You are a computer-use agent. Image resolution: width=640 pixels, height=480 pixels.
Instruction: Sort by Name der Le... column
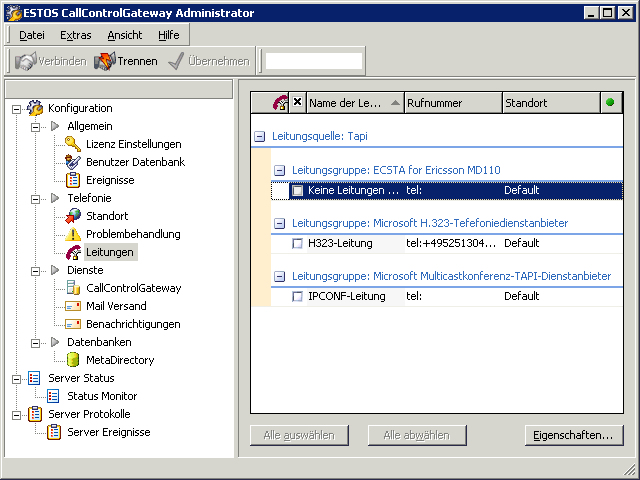[355, 103]
